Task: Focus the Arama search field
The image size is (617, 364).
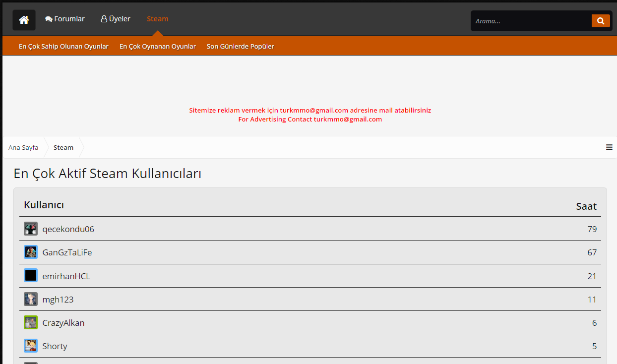Action: [531, 21]
